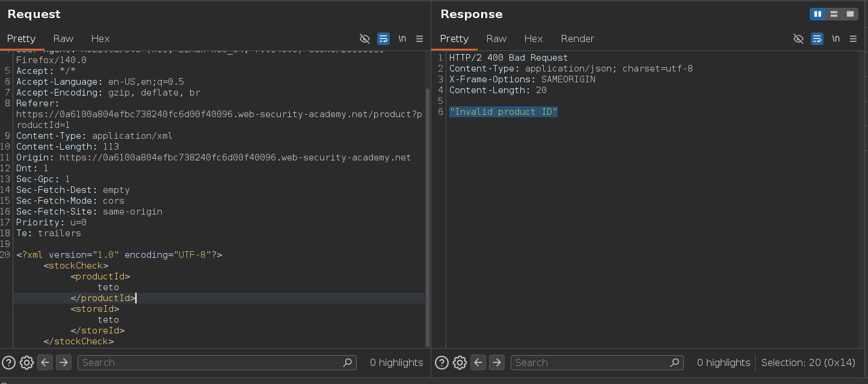Click 'teto' value inside productId

click(108, 287)
